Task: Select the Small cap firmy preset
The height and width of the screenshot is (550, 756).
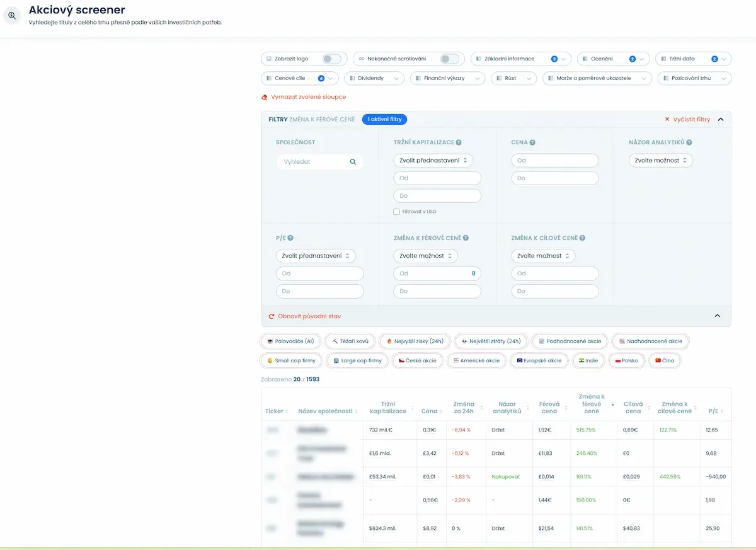Action: (x=292, y=361)
